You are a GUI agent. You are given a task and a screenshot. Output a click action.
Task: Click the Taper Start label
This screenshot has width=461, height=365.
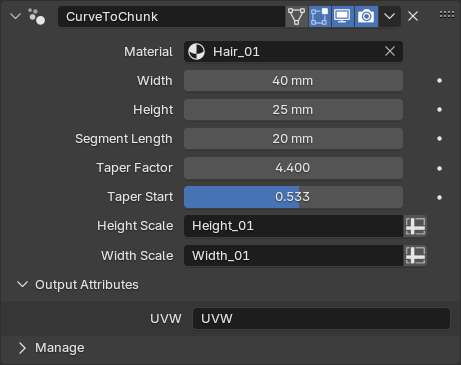tap(140, 197)
